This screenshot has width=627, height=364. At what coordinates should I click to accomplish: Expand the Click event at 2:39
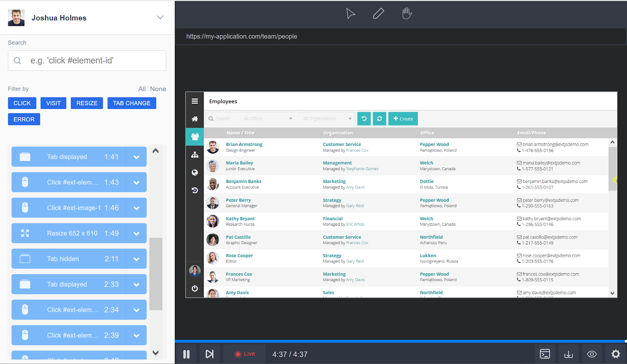136,335
